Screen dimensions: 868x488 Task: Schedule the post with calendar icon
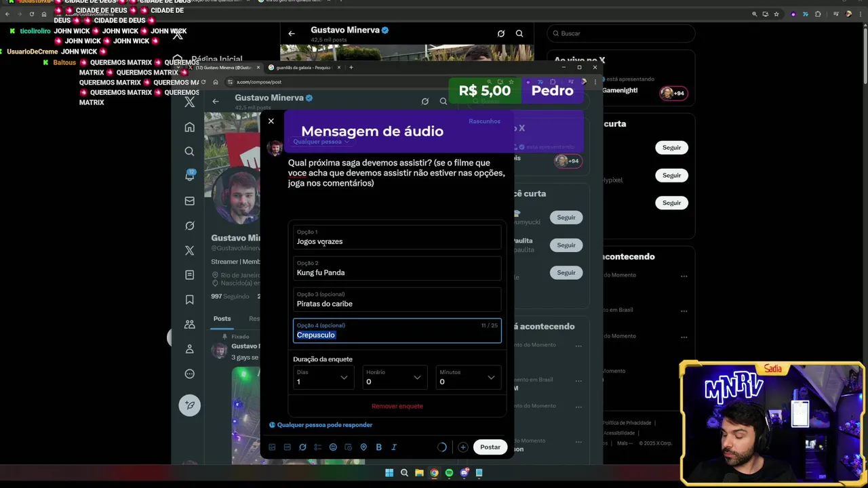348,447
